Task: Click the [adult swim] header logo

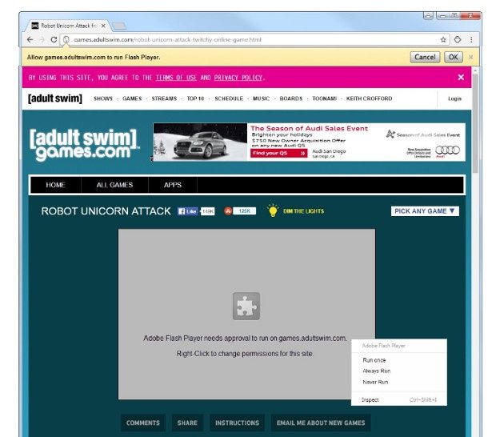Action: [x=55, y=98]
